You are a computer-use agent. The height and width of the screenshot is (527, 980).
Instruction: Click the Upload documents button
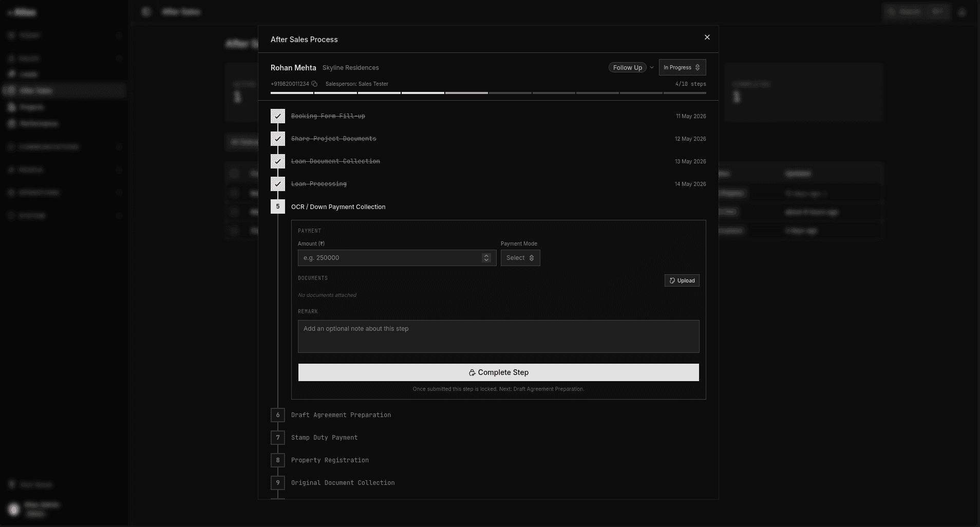click(682, 280)
